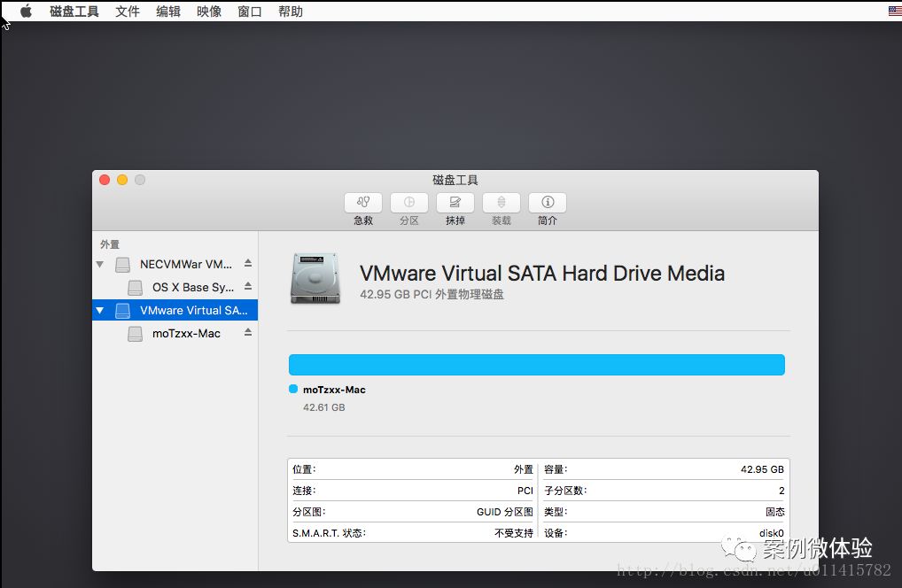902x588 pixels.
Task: Select VMware Virtual SA... in the sidebar
Action: 175,310
